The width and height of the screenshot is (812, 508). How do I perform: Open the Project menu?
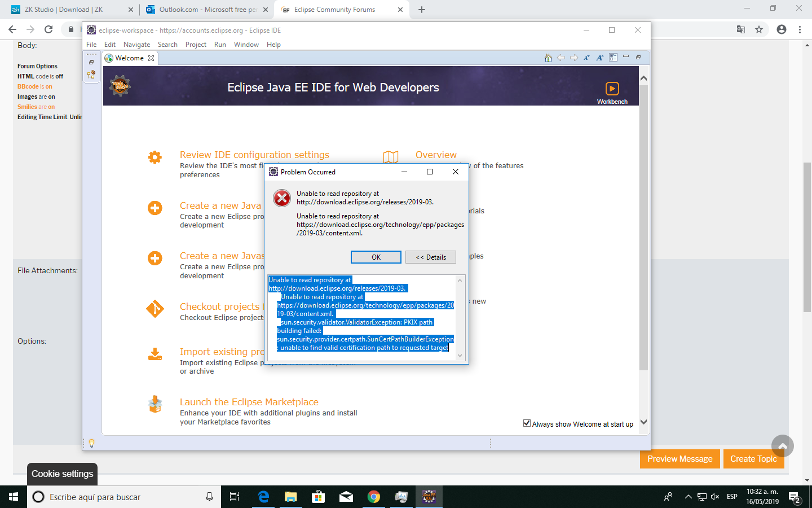point(196,45)
